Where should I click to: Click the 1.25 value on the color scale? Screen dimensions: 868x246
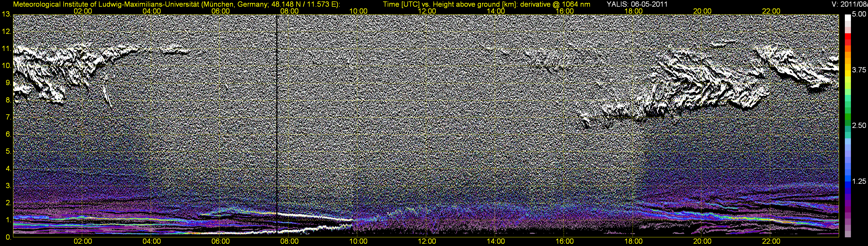pos(859,181)
